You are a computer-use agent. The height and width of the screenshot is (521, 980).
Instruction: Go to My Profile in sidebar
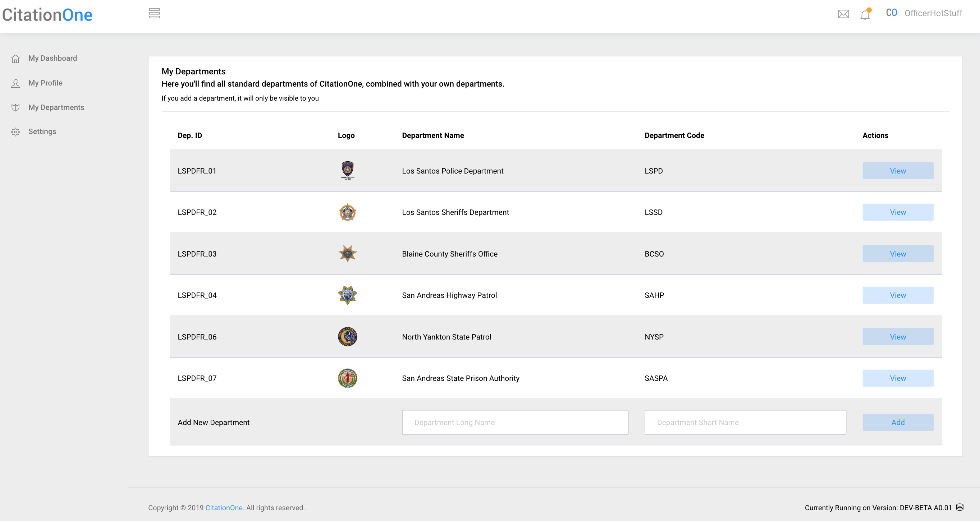45,83
